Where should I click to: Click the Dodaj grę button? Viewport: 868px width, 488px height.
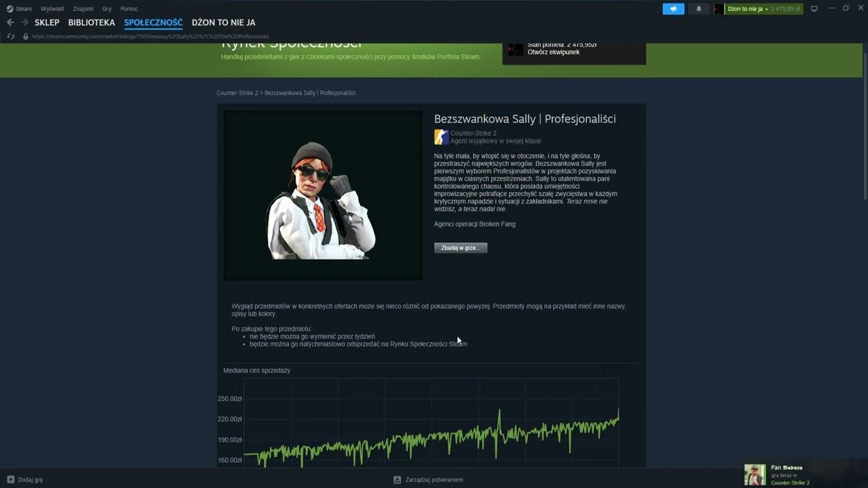tap(24, 480)
